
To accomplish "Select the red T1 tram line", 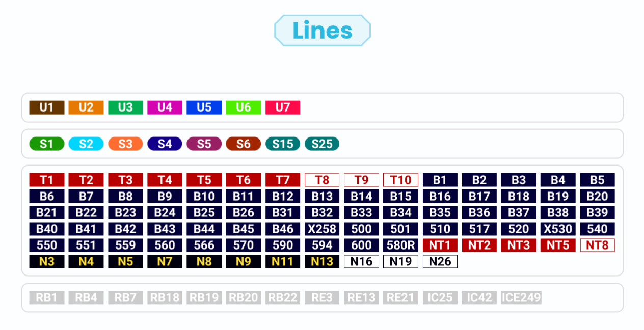I will (x=47, y=180).
